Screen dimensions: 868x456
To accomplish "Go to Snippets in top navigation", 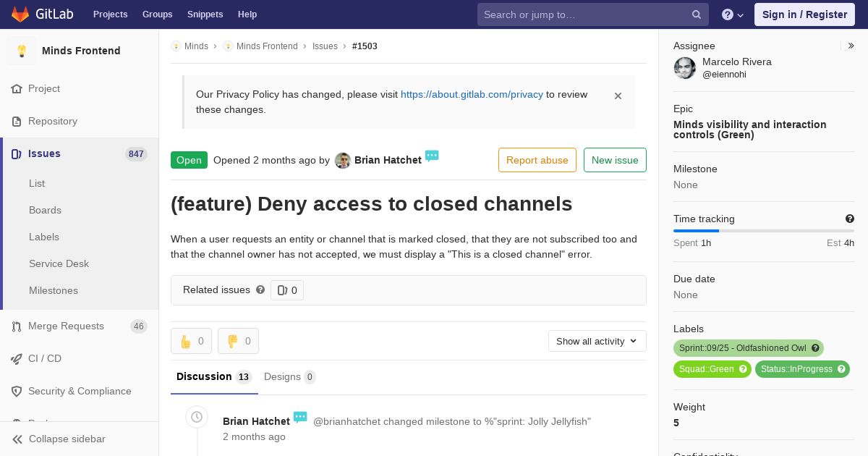I will 205,14.
